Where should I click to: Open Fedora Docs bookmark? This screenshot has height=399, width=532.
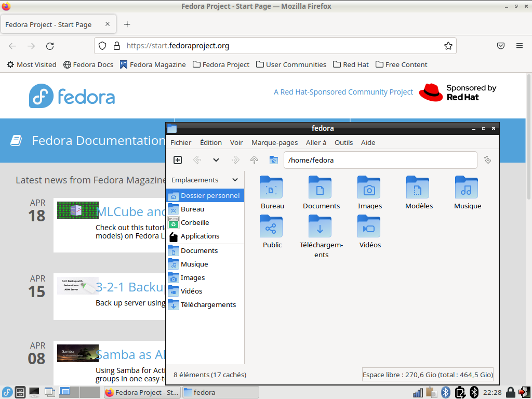click(88, 64)
